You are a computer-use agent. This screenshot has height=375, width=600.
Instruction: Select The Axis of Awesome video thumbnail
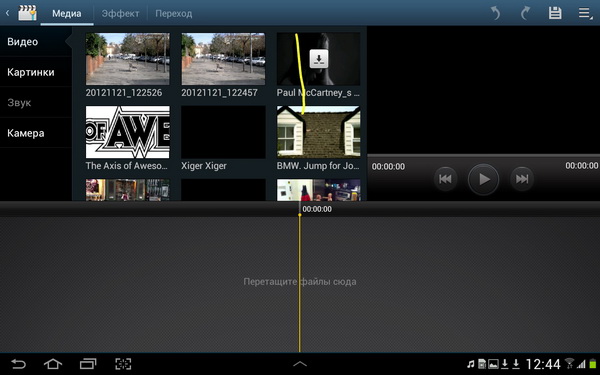click(127, 132)
